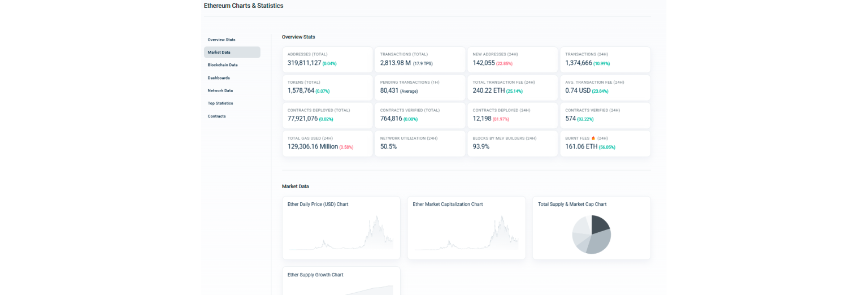
Task: Click Total Gas Used value 129,306.16 Million
Action: 313,146
